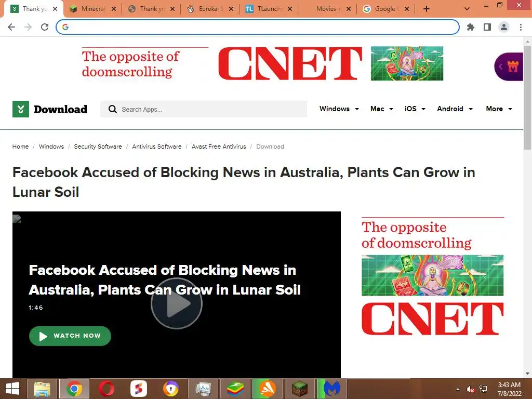Open the Chrome profile avatar
The image size is (532, 399).
[504, 27]
